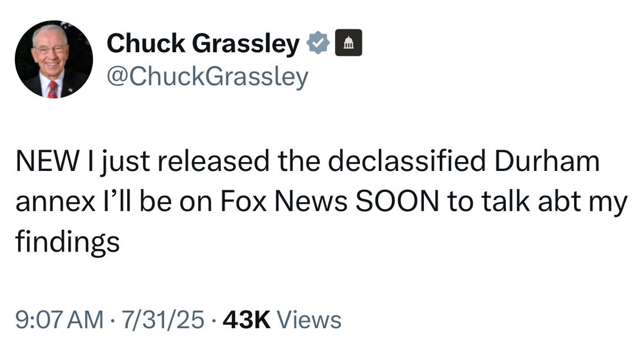Click the blue verified checkmark badge
Viewport: 644px width, 343px height.
click(318, 44)
